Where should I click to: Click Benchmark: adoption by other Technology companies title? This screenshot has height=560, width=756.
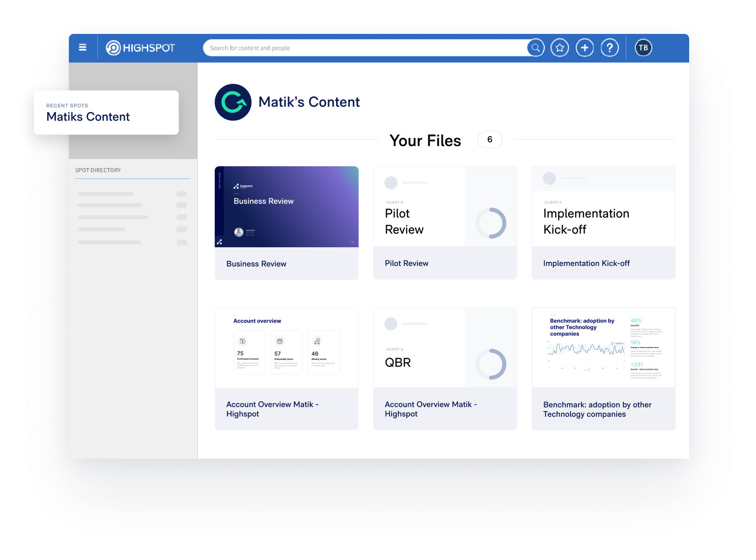597,409
